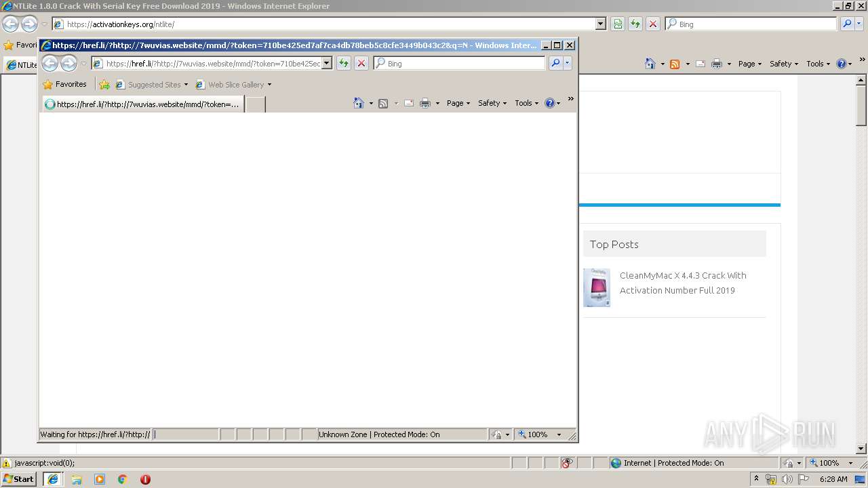Open zoom level 100% in popup status bar
Screen dimensions: 868x488
tap(540, 434)
